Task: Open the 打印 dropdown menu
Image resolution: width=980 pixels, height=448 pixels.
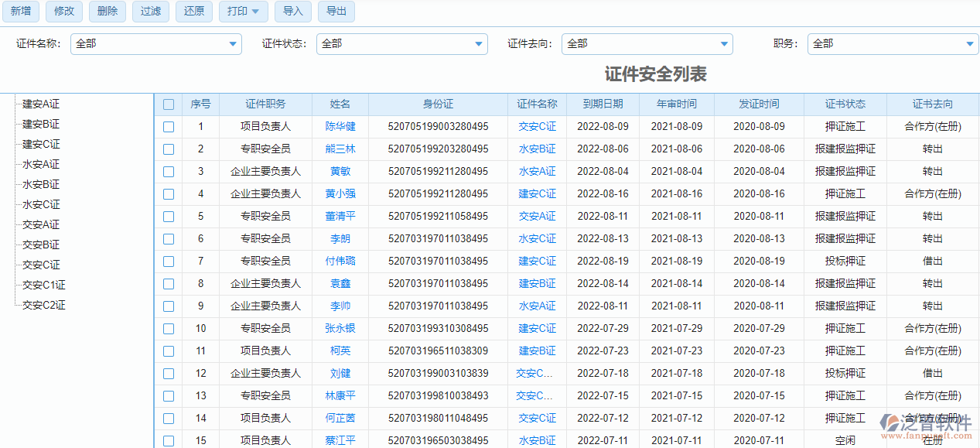Action: pyautogui.click(x=243, y=12)
